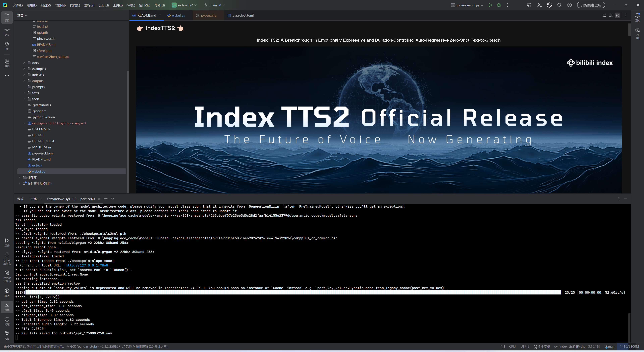Screen dimensions: 644x352
Task: Switch README to editor and preview view
Action: pyautogui.click(x=611, y=15)
